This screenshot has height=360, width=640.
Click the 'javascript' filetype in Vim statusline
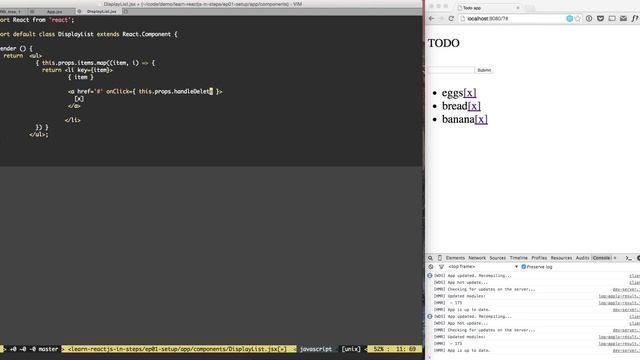(316, 349)
